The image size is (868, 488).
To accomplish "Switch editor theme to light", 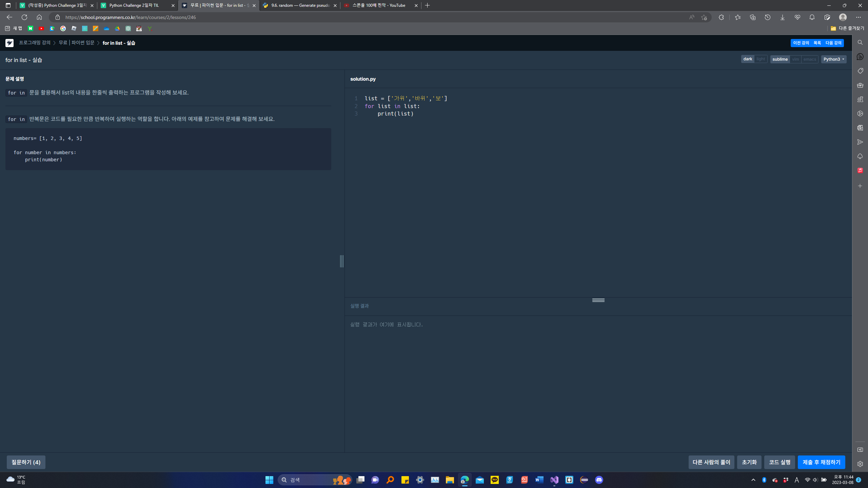I will pos(761,59).
